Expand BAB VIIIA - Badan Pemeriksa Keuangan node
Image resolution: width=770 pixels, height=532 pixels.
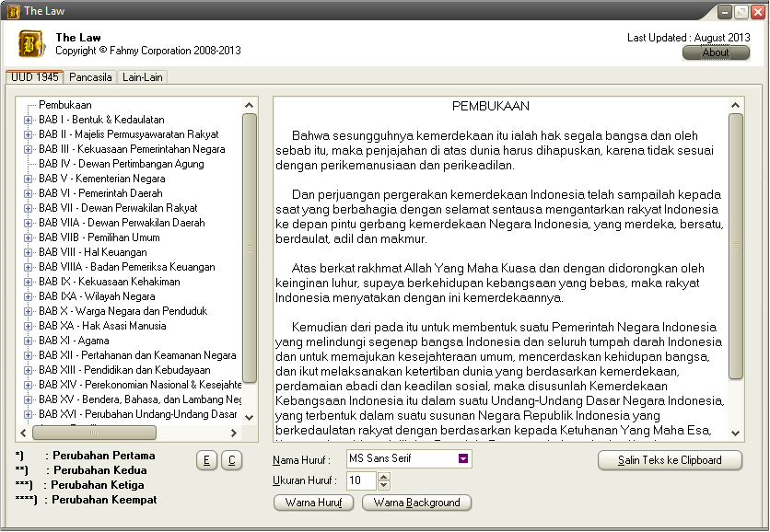28,267
